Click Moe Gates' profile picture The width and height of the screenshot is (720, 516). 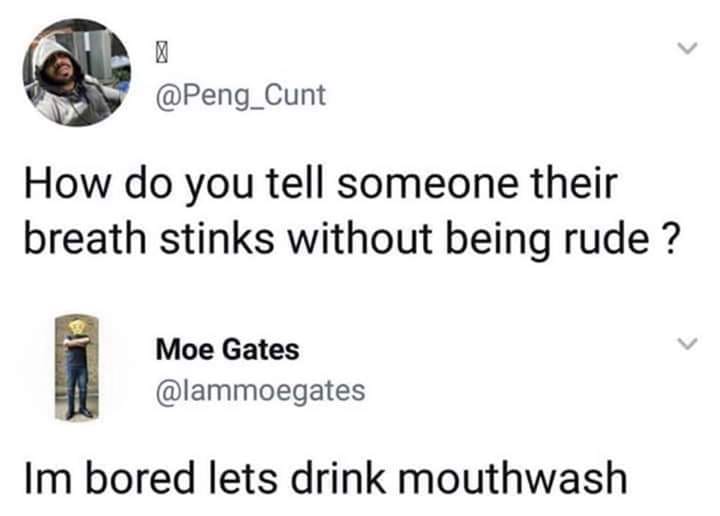point(77,368)
